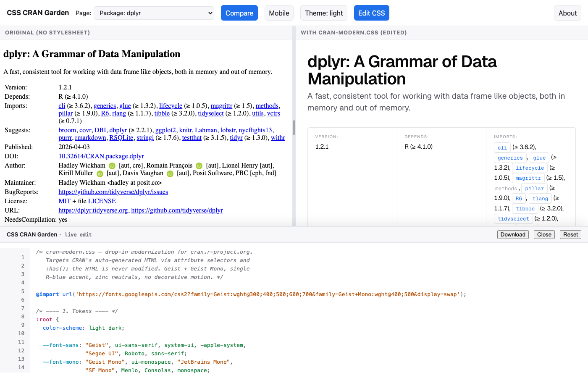
Task: Click the tidyselect link in original pane
Action: pos(211,113)
